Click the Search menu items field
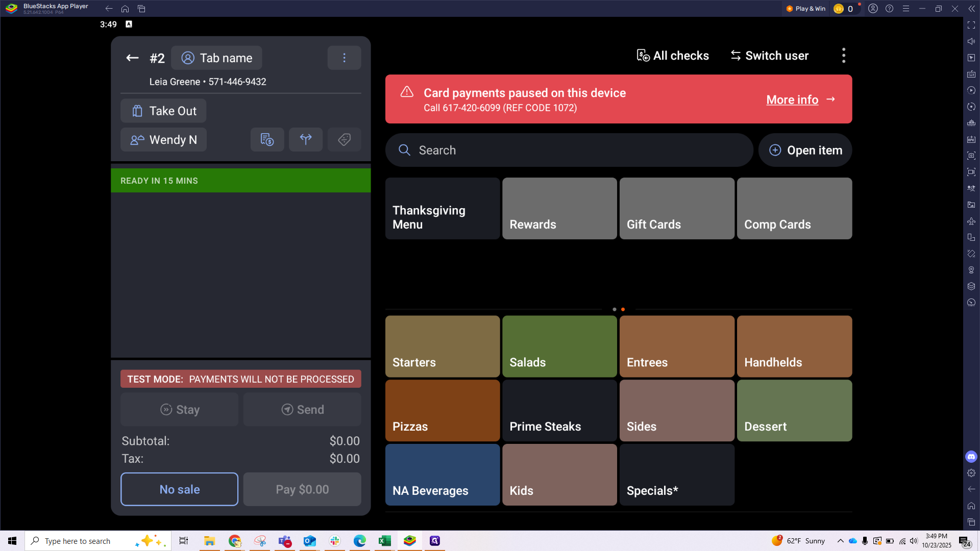Viewport: 980px width, 551px height. (x=569, y=150)
